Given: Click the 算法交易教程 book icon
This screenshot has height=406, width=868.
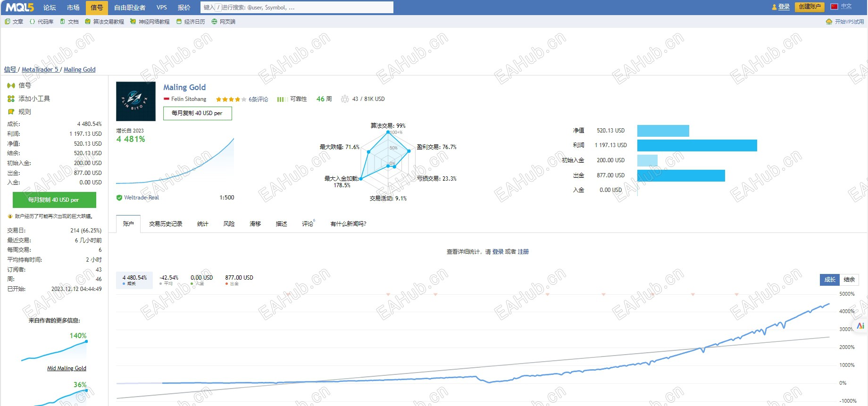Looking at the screenshot, I should click(88, 22).
